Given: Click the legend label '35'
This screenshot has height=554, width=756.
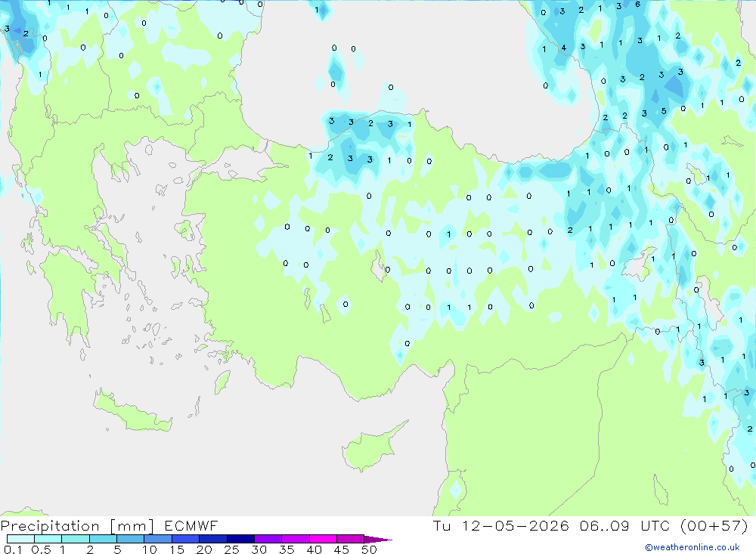Looking at the screenshot, I should pyautogui.click(x=287, y=549).
